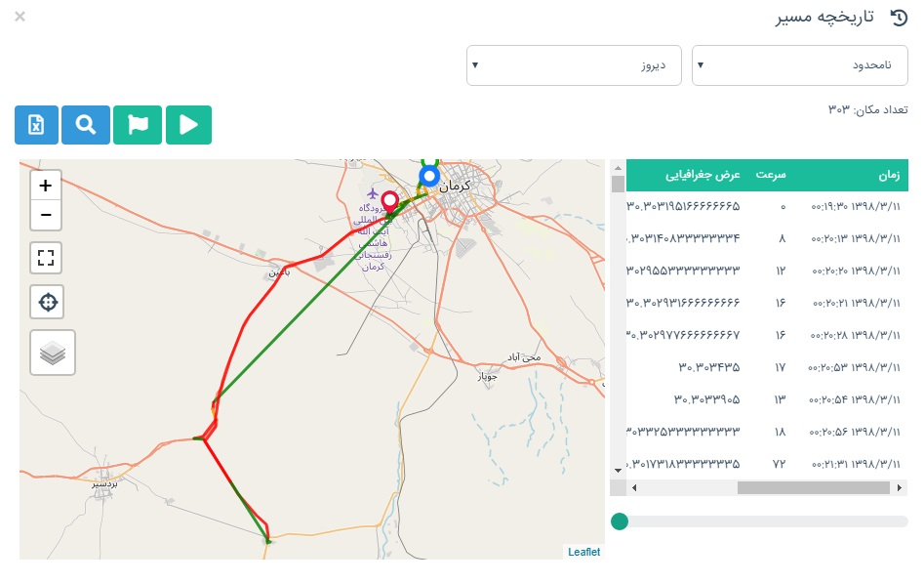Click the locate crosshair map button
Image resolution: width=924 pixels, height=583 pixels.
pos(46,303)
